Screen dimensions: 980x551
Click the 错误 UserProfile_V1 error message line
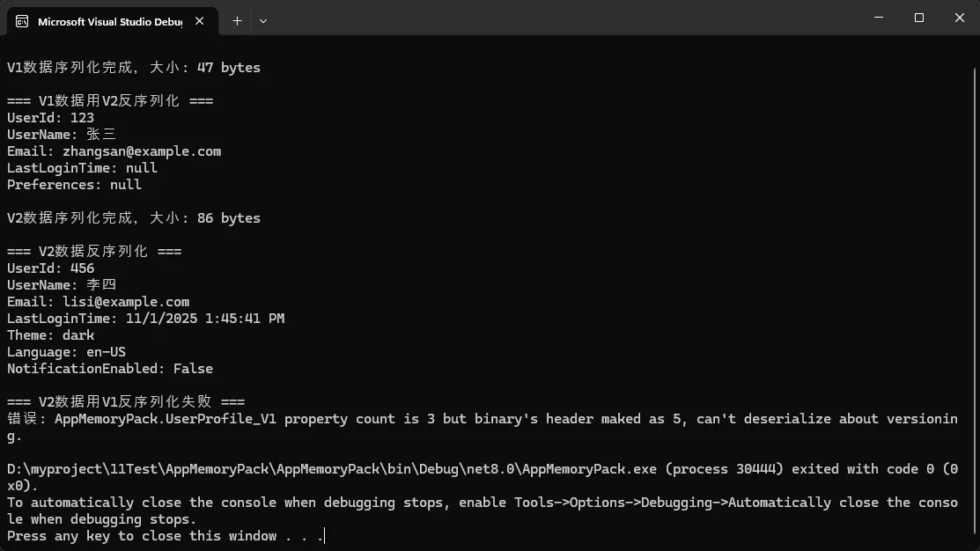click(x=482, y=419)
